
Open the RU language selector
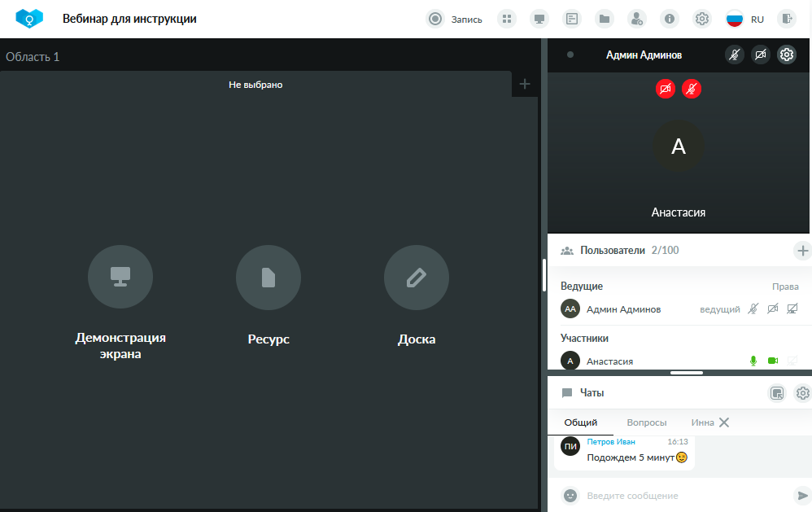(745, 20)
